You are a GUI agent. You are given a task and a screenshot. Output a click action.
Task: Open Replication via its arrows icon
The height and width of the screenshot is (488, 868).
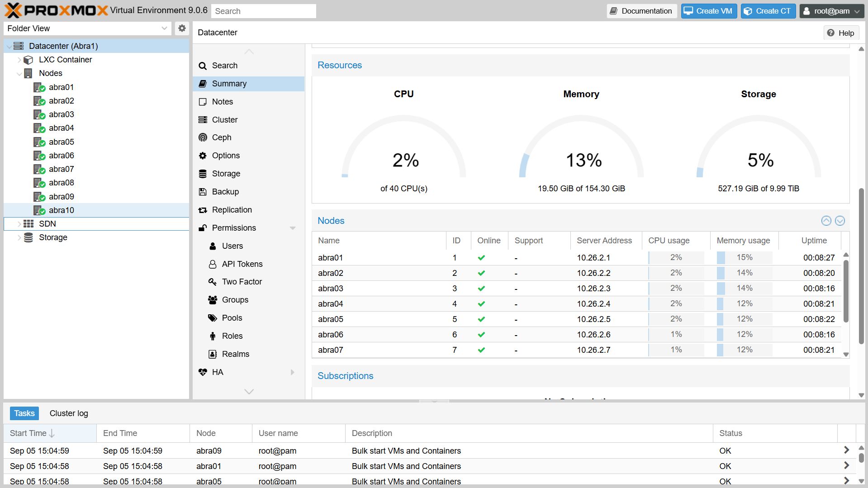click(x=203, y=210)
